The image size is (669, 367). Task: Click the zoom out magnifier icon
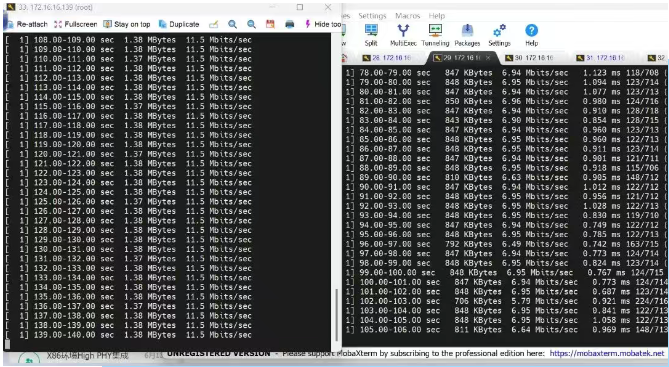click(x=251, y=24)
